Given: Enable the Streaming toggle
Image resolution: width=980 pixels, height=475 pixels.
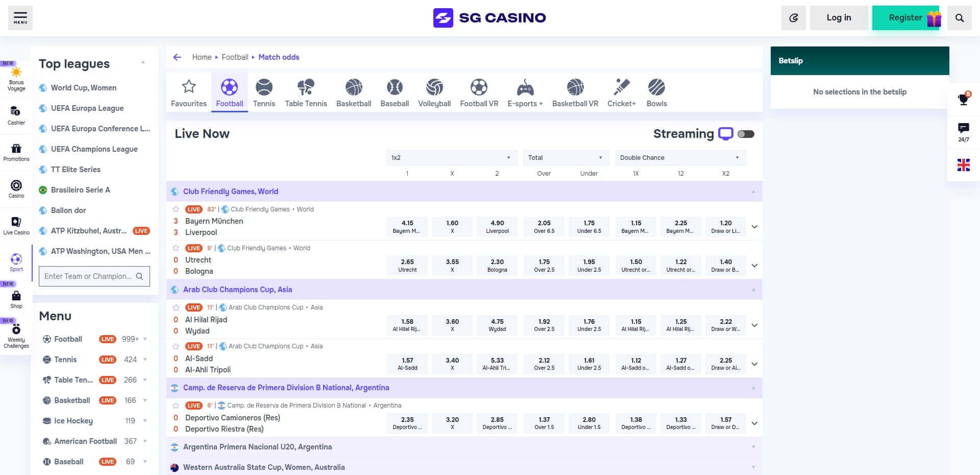Looking at the screenshot, I should click(x=746, y=134).
